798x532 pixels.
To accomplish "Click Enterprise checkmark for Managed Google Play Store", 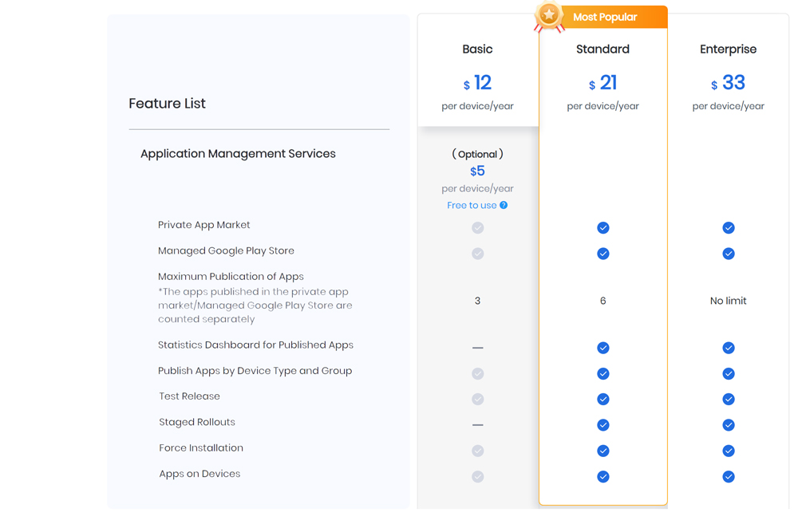I will point(729,254).
